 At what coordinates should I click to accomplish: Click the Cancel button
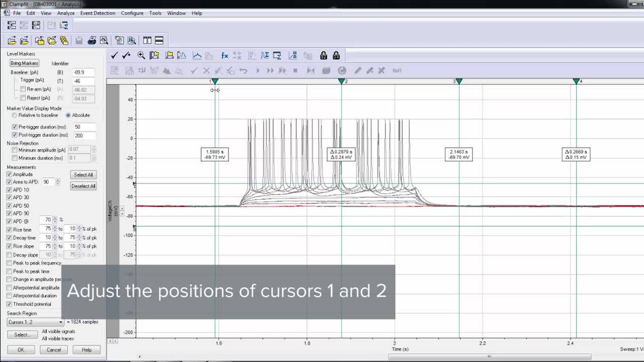(54, 350)
